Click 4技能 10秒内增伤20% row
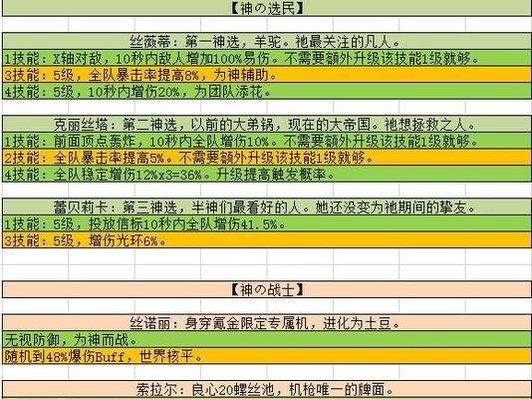This screenshot has width=532, height=399. click(267, 91)
